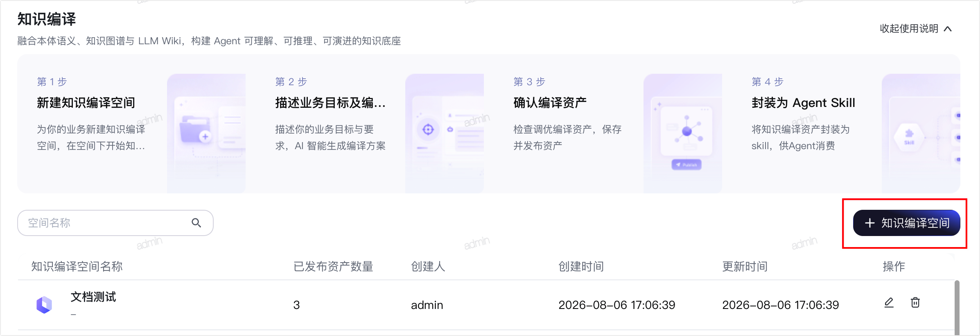
Task: Click the 创建时间 column header
Action: 581,266
